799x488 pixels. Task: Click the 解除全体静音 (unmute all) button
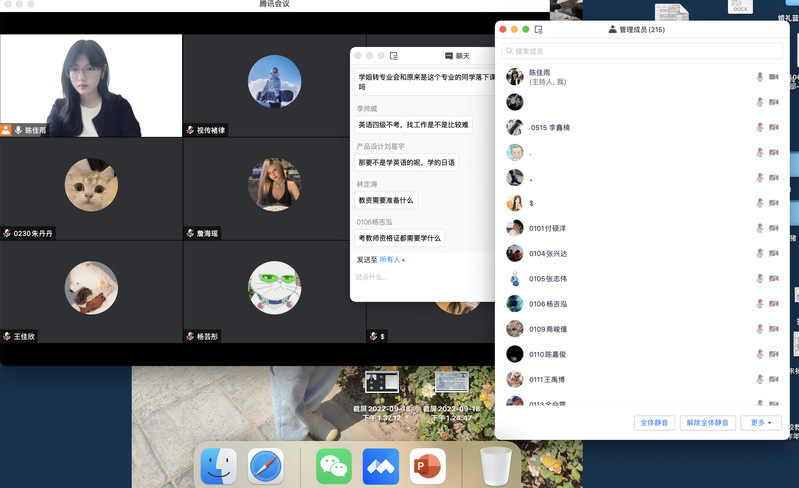click(x=708, y=423)
